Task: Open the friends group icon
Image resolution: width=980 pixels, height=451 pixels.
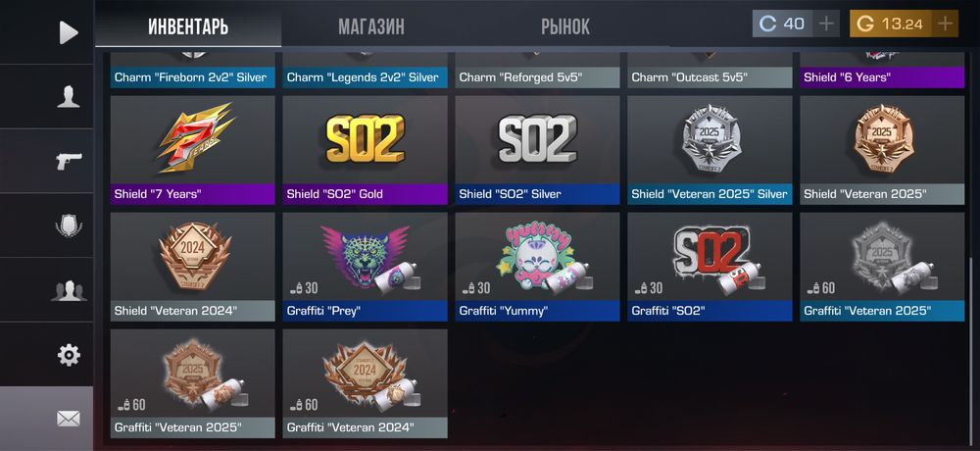Action: (69, 290)
